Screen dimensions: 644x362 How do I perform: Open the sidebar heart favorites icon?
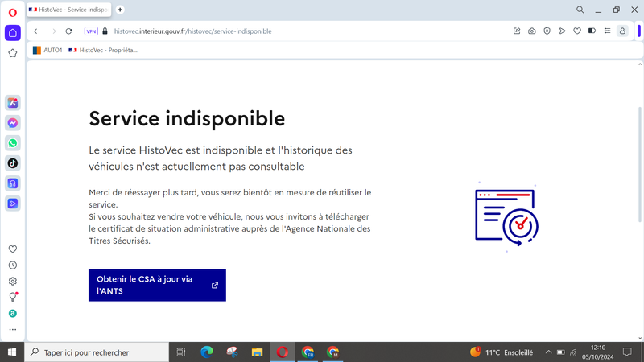[13, 249]
